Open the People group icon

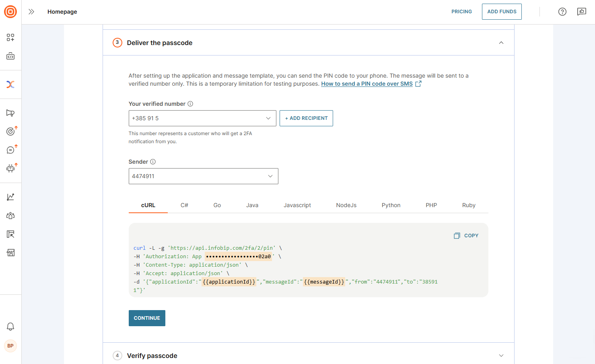pyautogui.click(x=10, y=216)
